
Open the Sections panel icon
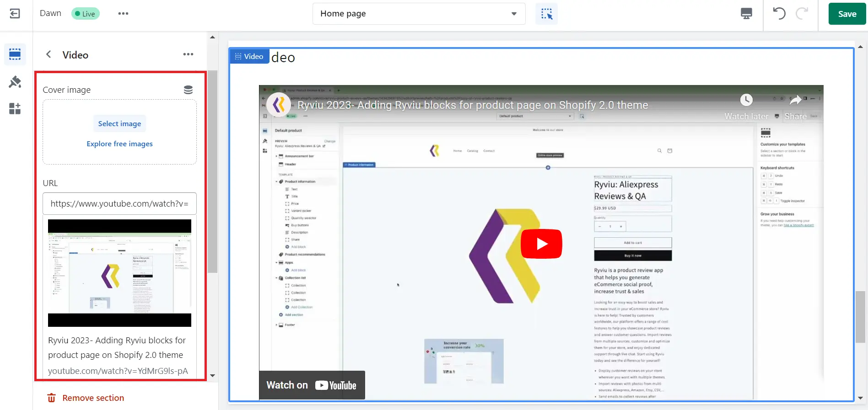tap(15, 54)
